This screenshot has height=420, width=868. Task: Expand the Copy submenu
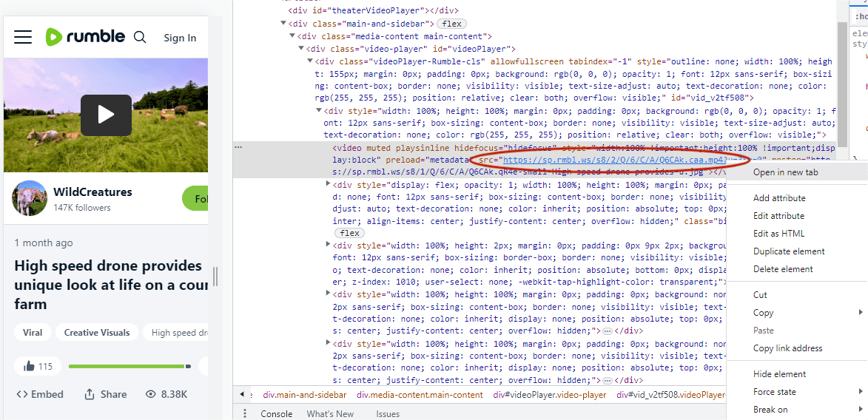tap(764, 313)
